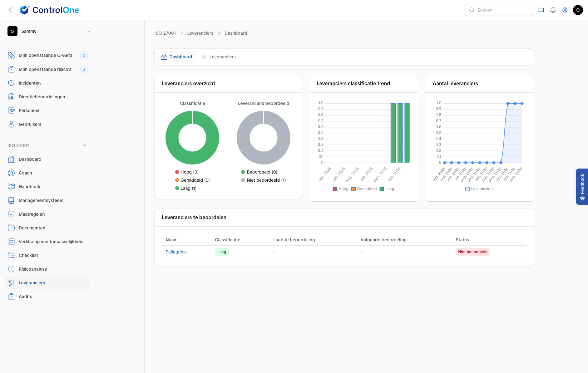This screenshot has height=373, width=588.
Task: Click the Zoeken search field
Action: pyautogui.click(x=499, y=10)
